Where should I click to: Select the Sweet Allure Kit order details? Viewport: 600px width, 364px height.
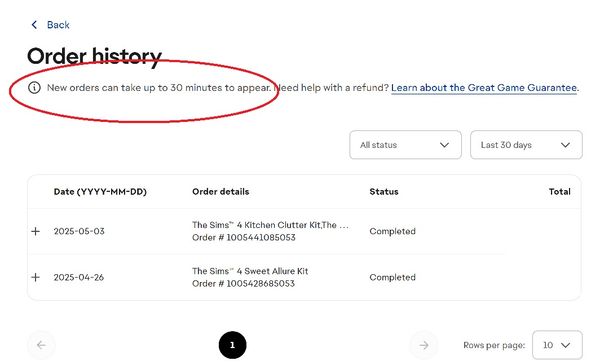click(250, 277)
